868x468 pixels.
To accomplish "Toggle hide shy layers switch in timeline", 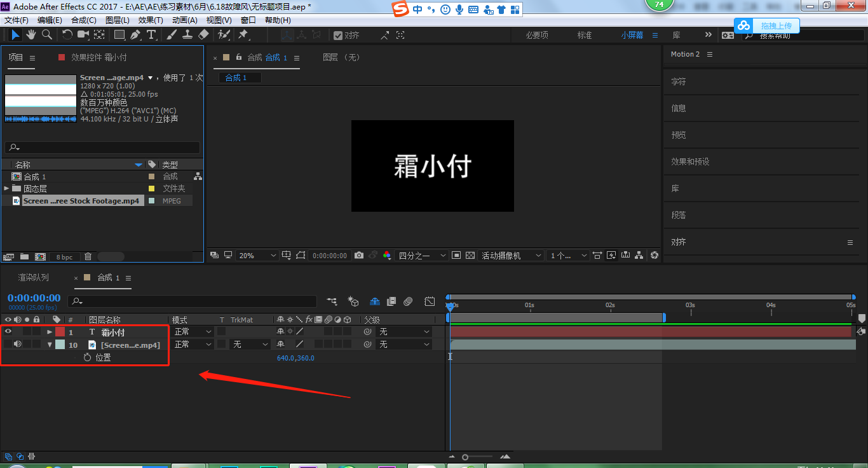I will [x=375, y=301].
